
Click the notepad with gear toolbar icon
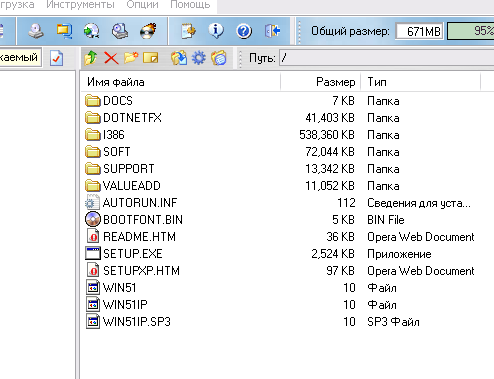tap(188, 31)
